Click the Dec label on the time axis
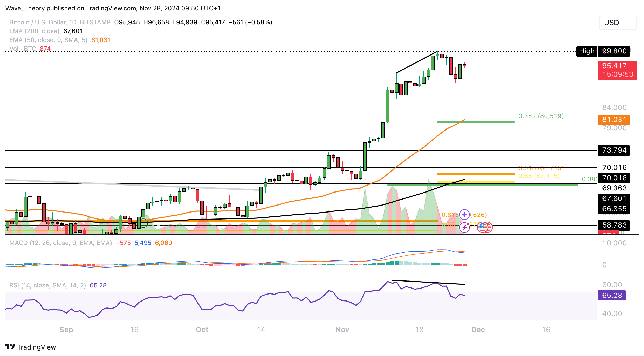 [x=478, y=330]
